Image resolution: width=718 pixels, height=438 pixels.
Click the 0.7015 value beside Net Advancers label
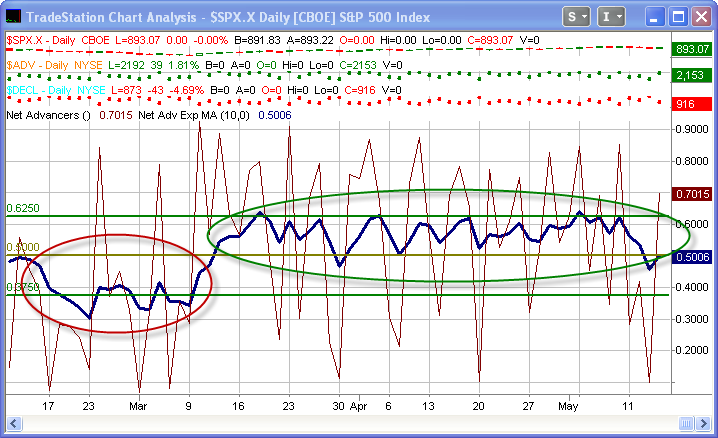(x=116, y=115)
